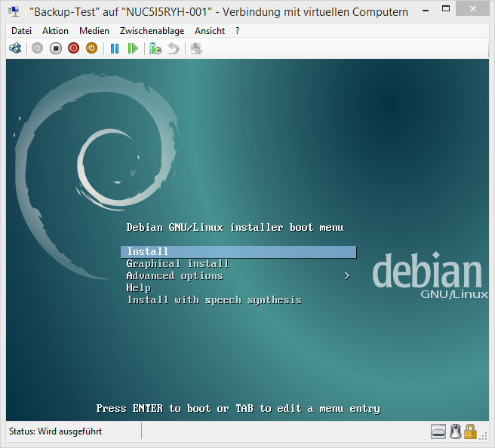
Task: Open the Aktion menu
Action: coord(55,31)
